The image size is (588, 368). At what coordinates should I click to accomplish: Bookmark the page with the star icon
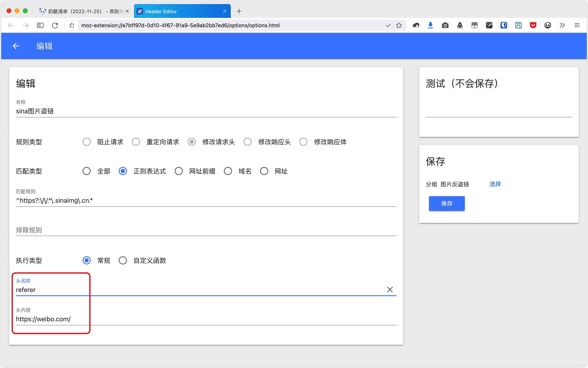click(x=399, y=25)
